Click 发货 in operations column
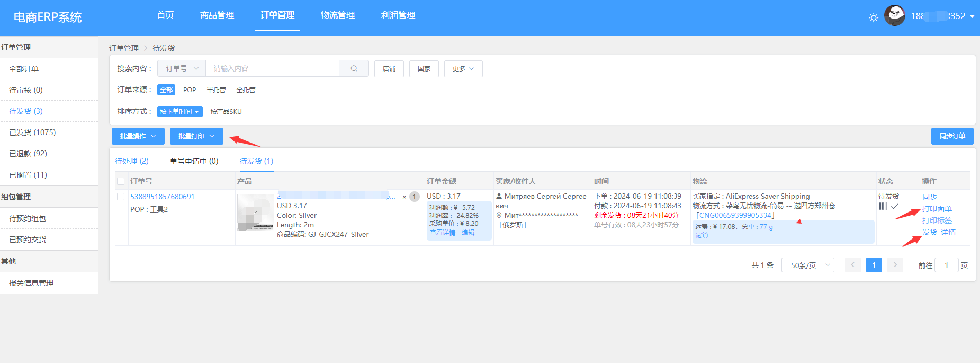This screenshot has width=980, height=363. (930, 232)
